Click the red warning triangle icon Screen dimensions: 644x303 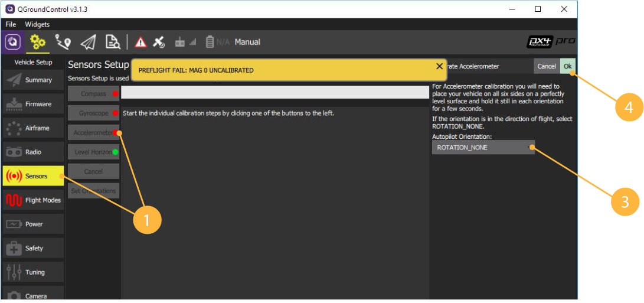point(140,43)
